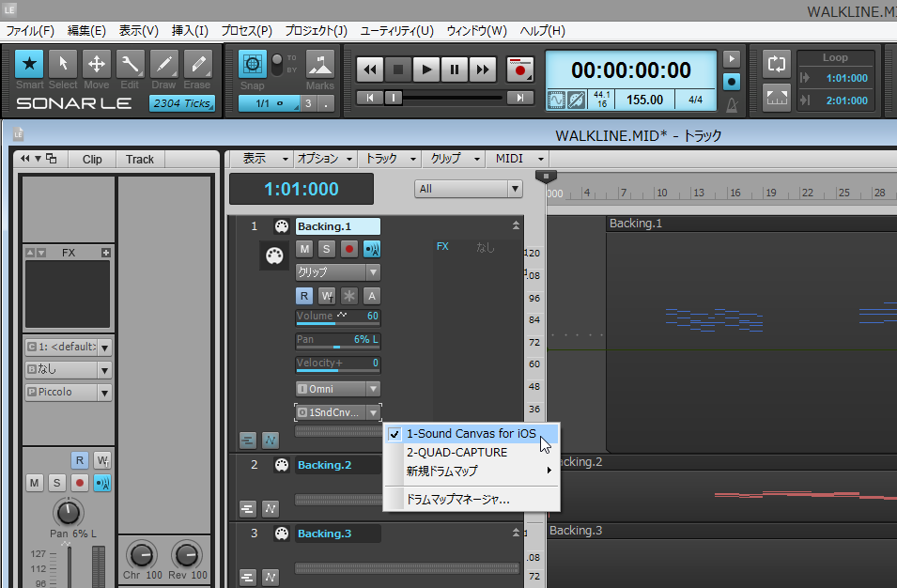The height and width of the screenshot is (588, 897).
Task: Click the Rev 100 reverb knob
Action: pos(187,555)
